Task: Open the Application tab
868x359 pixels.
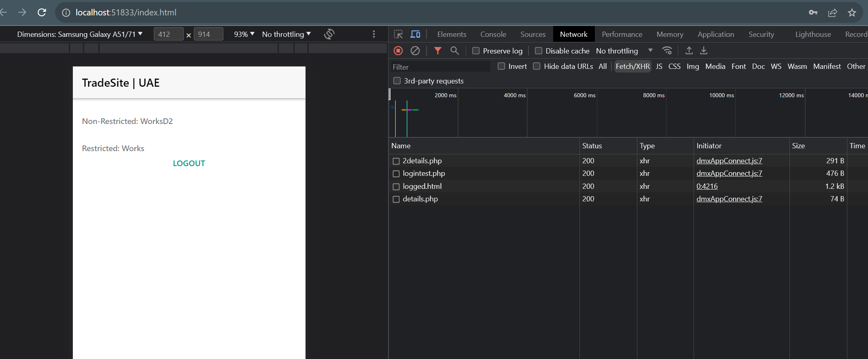Action: [x=715, y=34]
